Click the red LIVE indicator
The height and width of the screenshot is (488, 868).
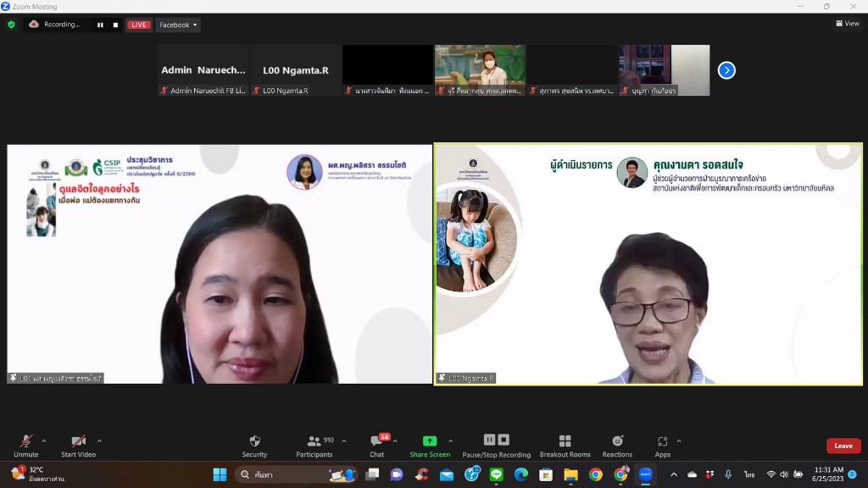click(x=138, y=25)
